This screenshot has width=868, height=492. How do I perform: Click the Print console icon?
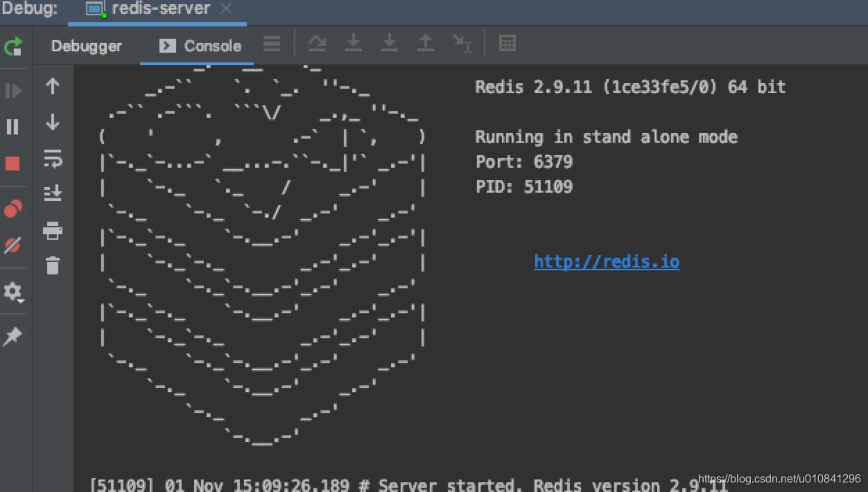point(53,230)
